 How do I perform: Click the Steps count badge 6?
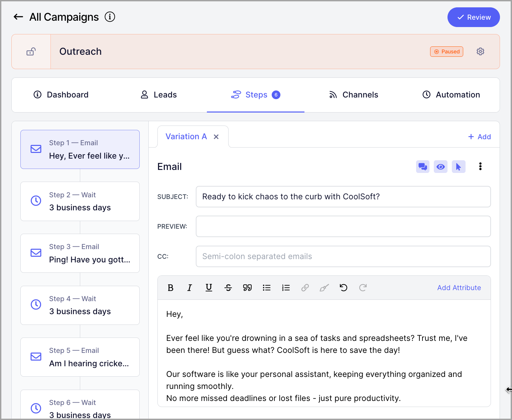pos(276,95)
